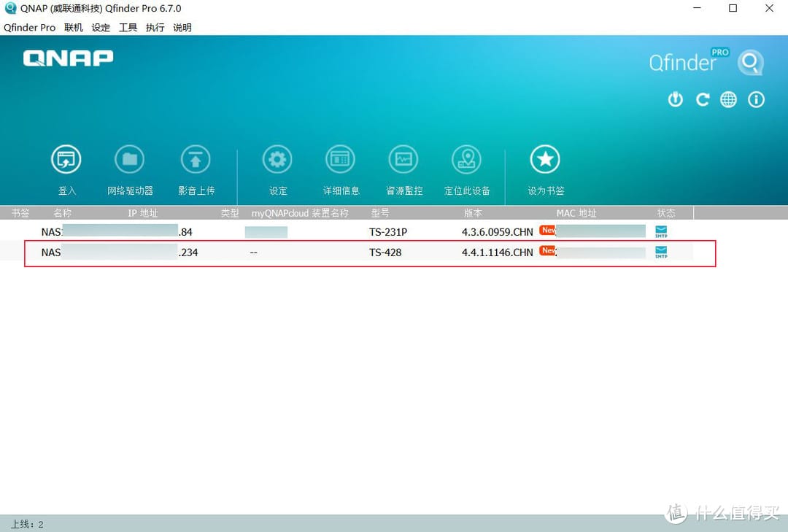Click the 影音上传 media upload icon
Screen dimensions: 788x532
196,159
